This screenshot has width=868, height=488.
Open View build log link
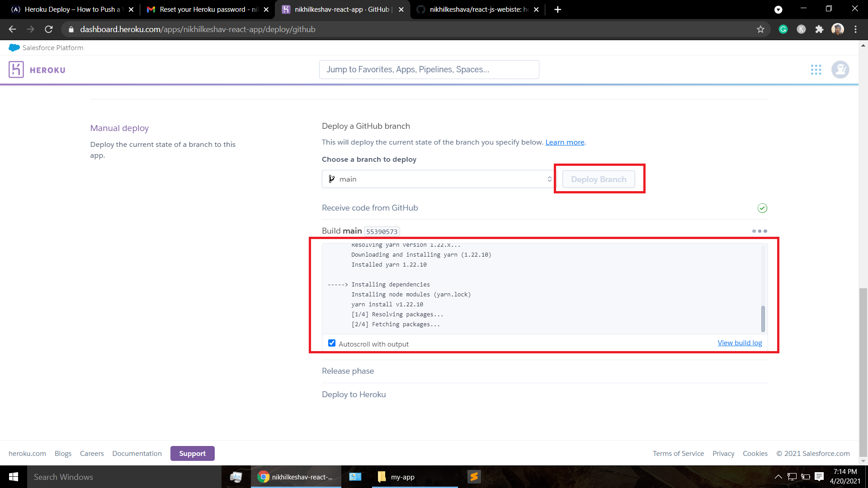click(740, 343)
